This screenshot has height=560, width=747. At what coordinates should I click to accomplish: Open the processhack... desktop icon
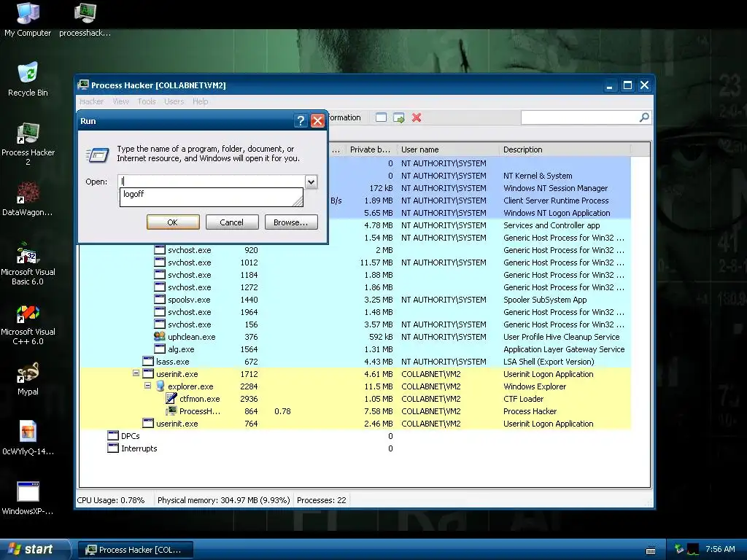85,20
